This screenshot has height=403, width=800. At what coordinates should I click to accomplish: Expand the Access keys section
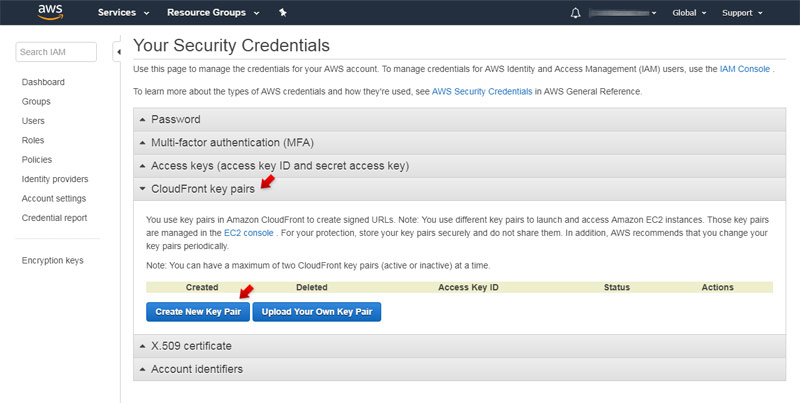click(459, 166)
